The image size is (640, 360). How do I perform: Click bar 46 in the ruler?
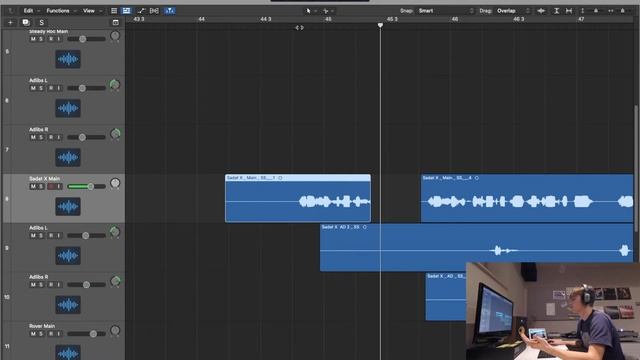[x=455, y=19]
